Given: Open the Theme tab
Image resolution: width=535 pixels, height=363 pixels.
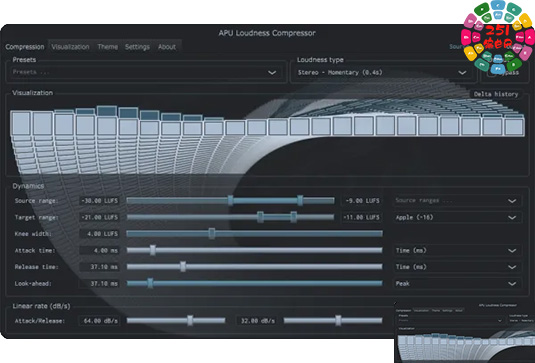Looking at the screenshot, I should 107,47.
